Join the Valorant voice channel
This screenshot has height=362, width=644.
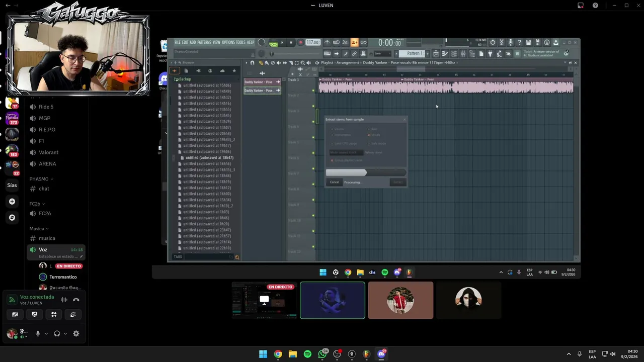(x=49, y=152)
